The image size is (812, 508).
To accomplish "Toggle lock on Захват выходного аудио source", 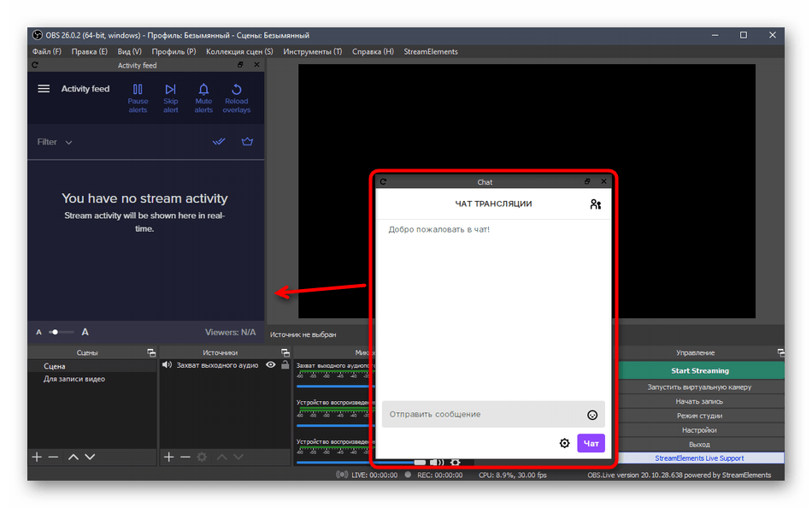I will (285, 365).
